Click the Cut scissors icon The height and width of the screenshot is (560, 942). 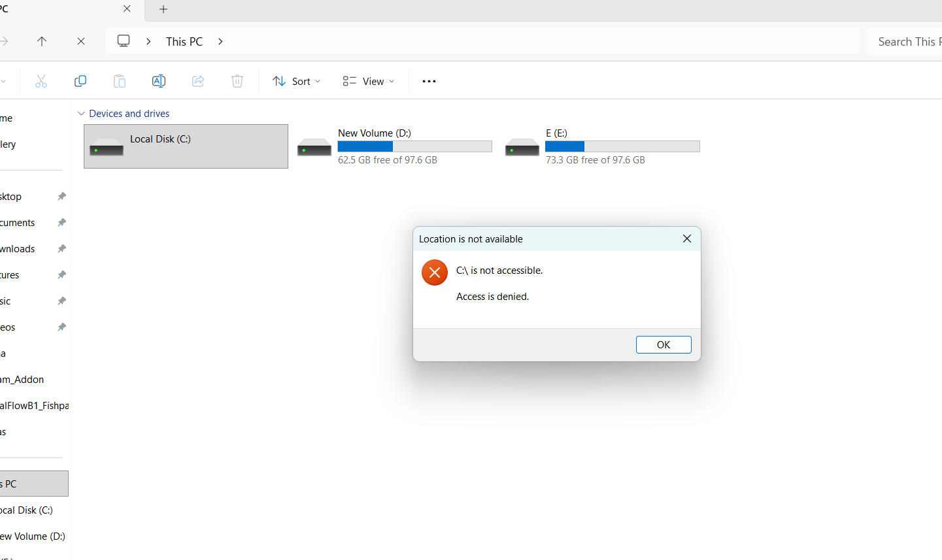pyautogui.click(x=41, y=81)
